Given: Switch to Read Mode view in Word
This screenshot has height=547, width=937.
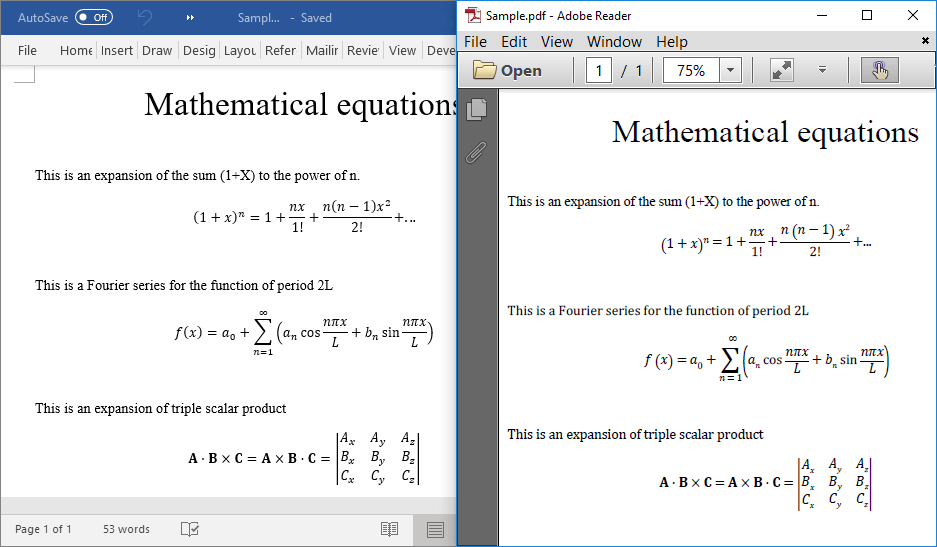Looking at the screenshot, I should [389, 529].
